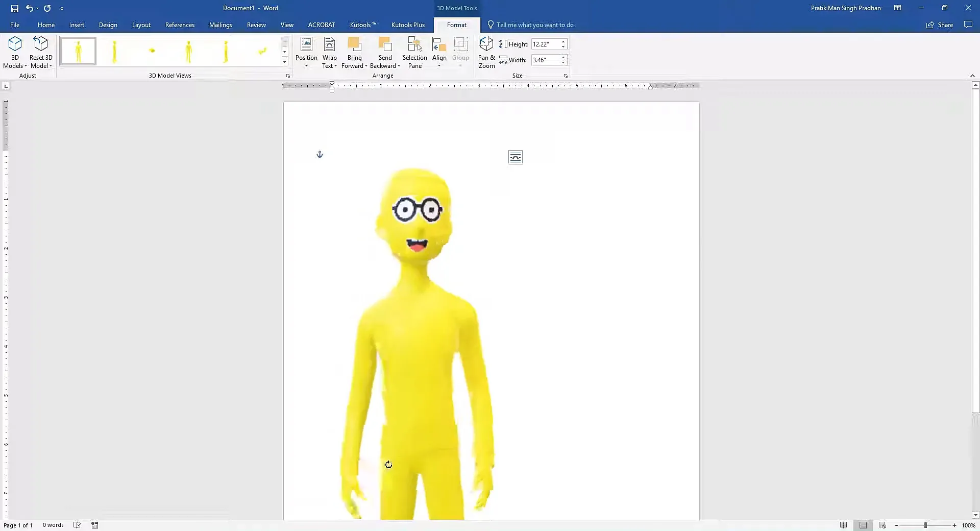Select the fifth 3D model view thumbnail
Screen dimensions: 980x531
(226, 51)
